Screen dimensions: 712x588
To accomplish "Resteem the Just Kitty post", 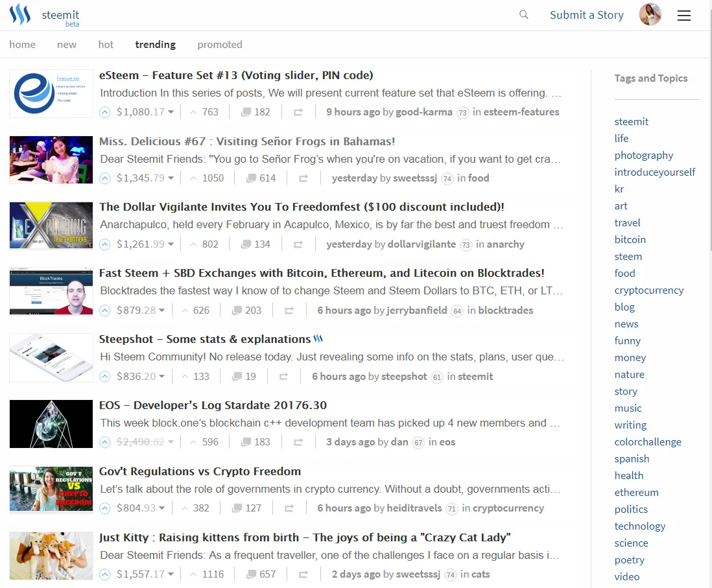I will click(303, 574).
